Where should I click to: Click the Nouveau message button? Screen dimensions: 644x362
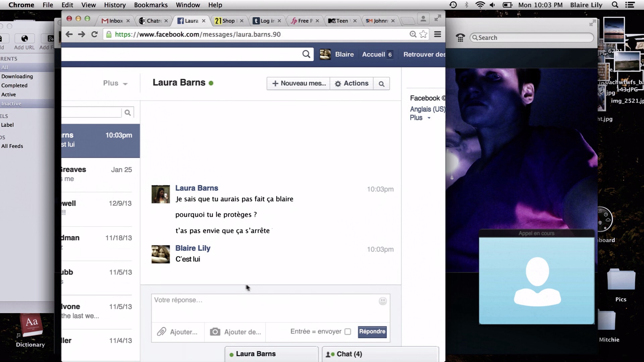coord(299,83)
